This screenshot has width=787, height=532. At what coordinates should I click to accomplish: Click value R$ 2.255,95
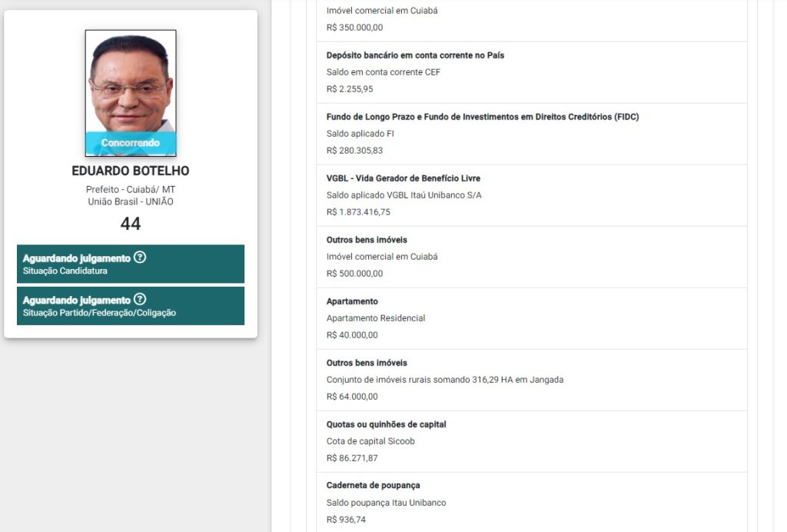coord(350,89)
